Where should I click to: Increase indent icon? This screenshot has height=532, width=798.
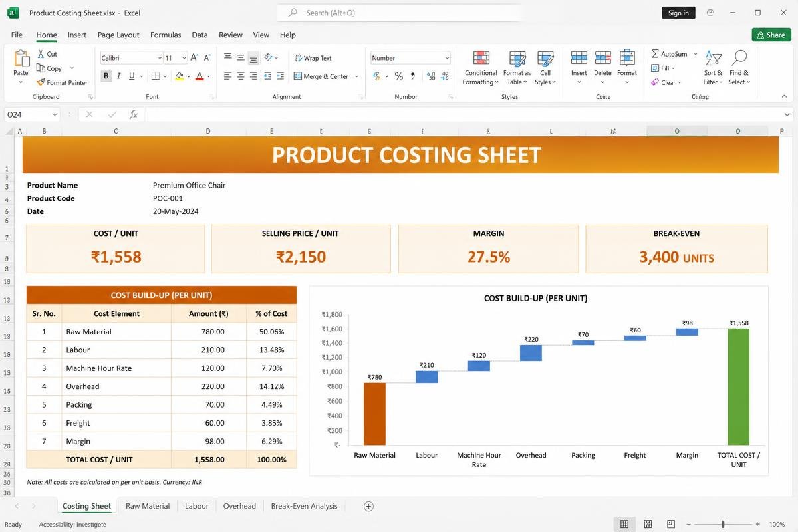pos(279,76)
